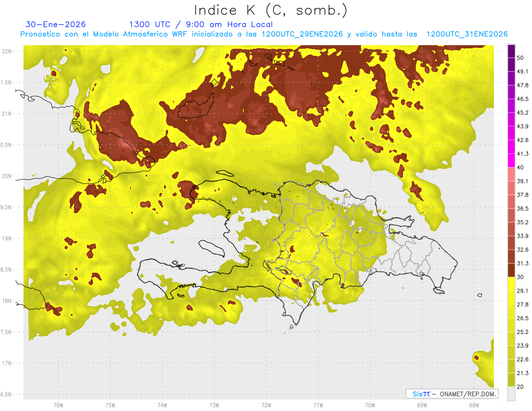Click the colorbar label '30'
Screen dimensions: 532x411
(x=521, y=277)
